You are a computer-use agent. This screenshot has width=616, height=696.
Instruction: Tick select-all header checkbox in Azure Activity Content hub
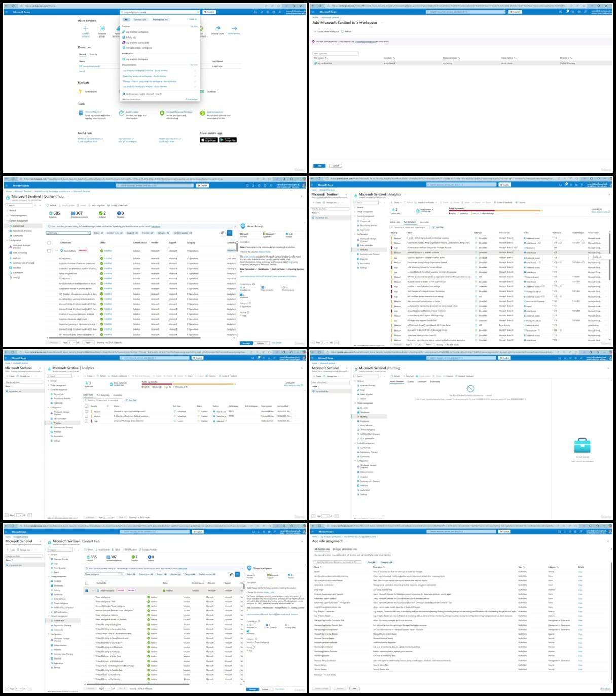pyautogui.click(x=49, y=243)
